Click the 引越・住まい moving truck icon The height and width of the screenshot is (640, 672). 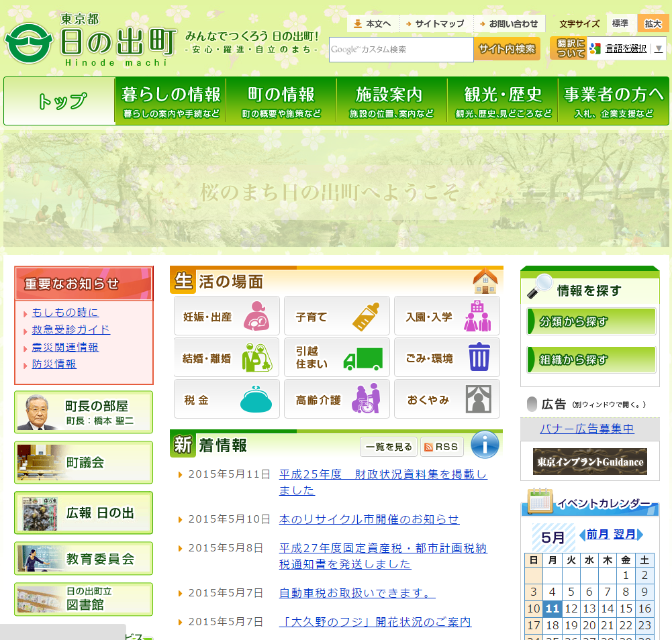pyautogui.click(x=365, y=357)
